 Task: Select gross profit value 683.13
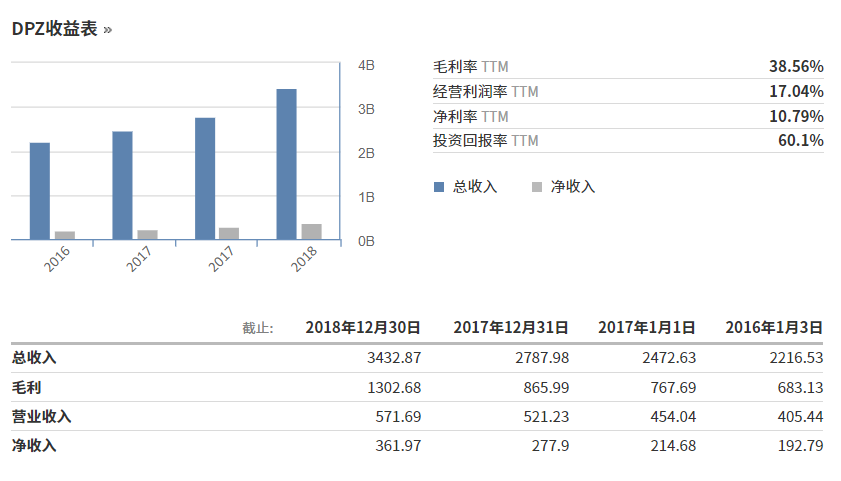[x=800, y=387]
